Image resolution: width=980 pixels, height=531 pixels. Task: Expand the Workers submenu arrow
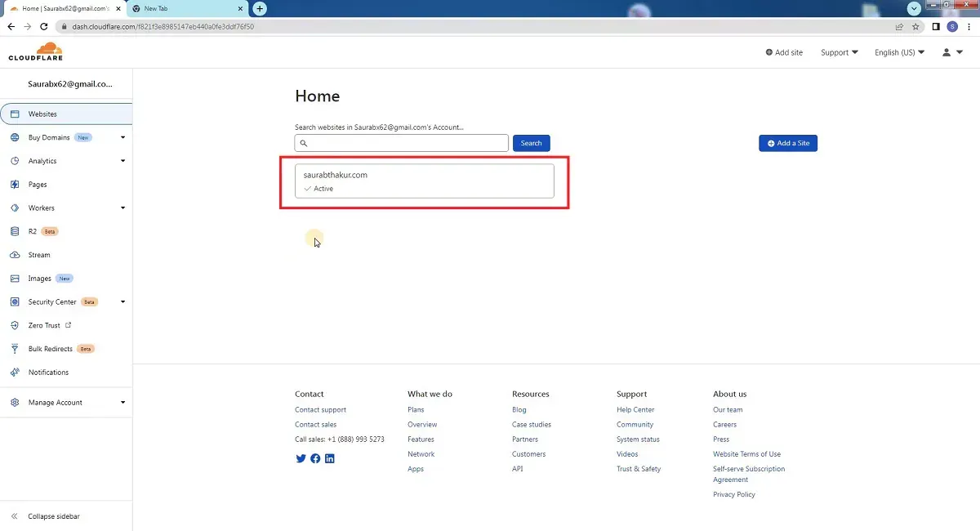122,208
